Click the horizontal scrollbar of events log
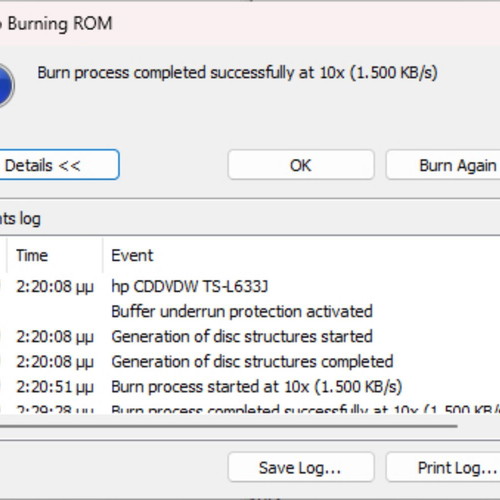This screenshot has height=500, width=500. pyautogui.click(x=229, y=426)
